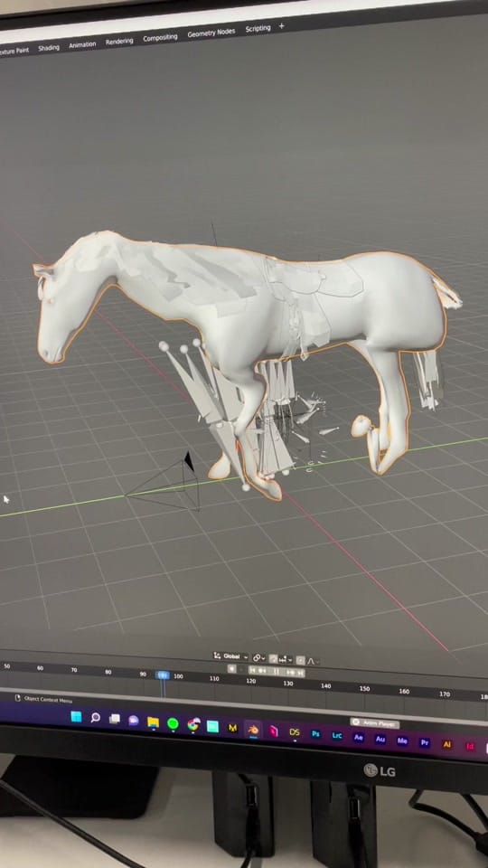Expand the pivot point dropdown
488x868 pixels.
coord(259,658)
